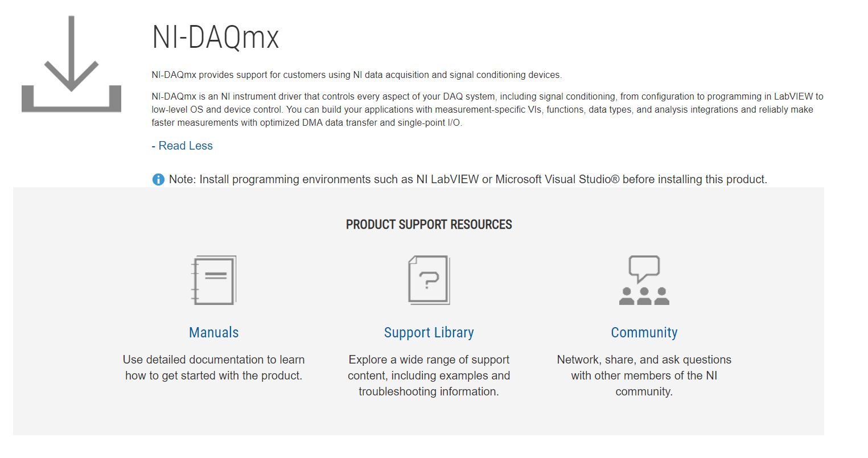Click the Manuals notebook icon

[214, 280]
